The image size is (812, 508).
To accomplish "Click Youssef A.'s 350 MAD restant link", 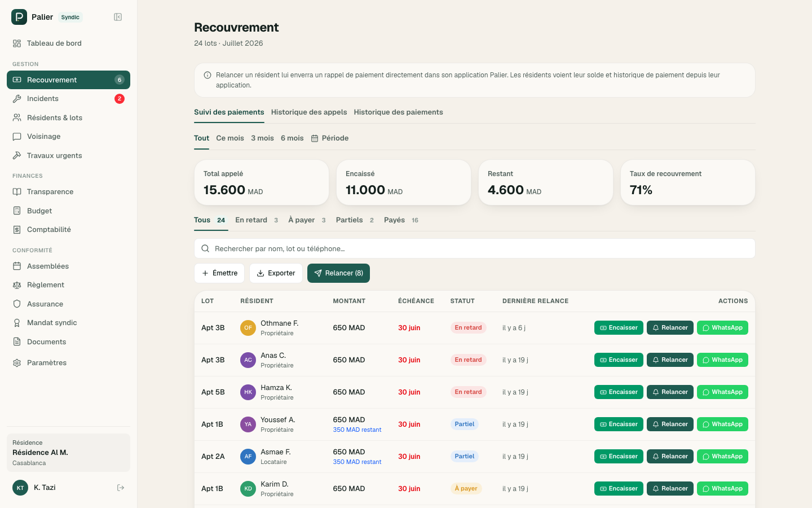I will 357,430.
